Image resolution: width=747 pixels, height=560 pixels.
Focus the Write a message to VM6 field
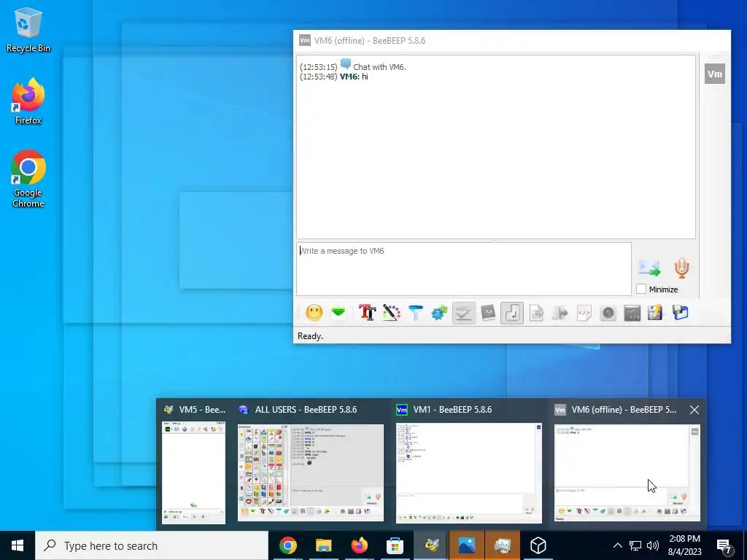click(x=464, y=269)
